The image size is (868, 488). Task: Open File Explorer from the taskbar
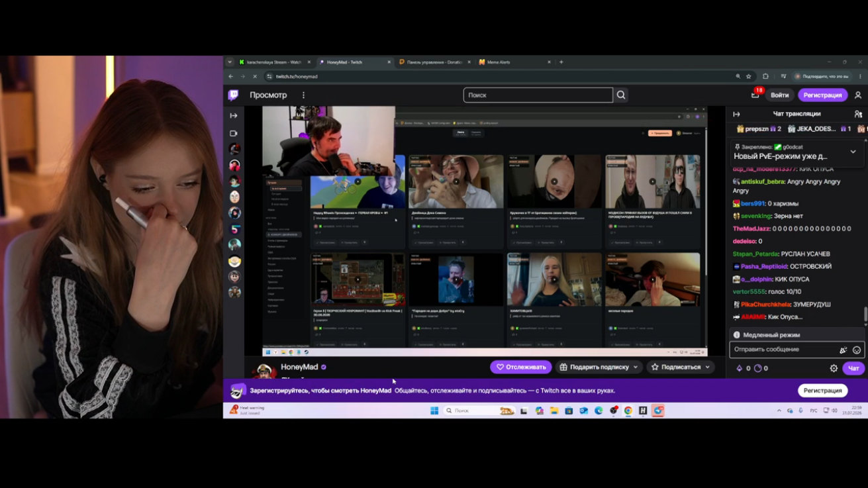[554, 411]
